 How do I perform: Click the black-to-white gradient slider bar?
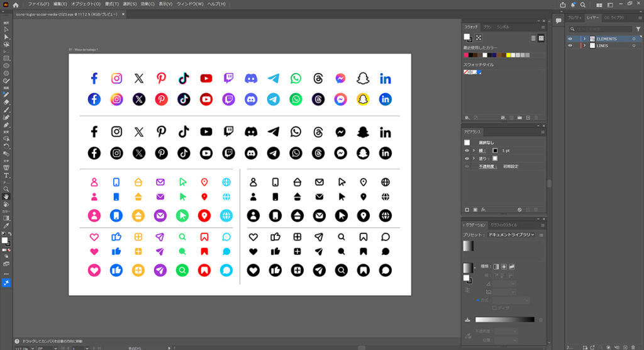click(x=505, y=320)
